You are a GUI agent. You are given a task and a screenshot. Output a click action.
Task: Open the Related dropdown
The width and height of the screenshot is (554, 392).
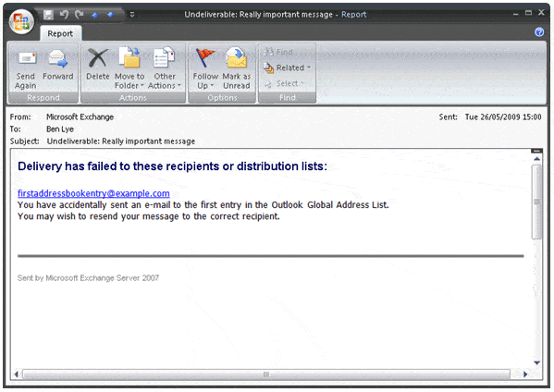pyautogui.click(x=287, y=67)
